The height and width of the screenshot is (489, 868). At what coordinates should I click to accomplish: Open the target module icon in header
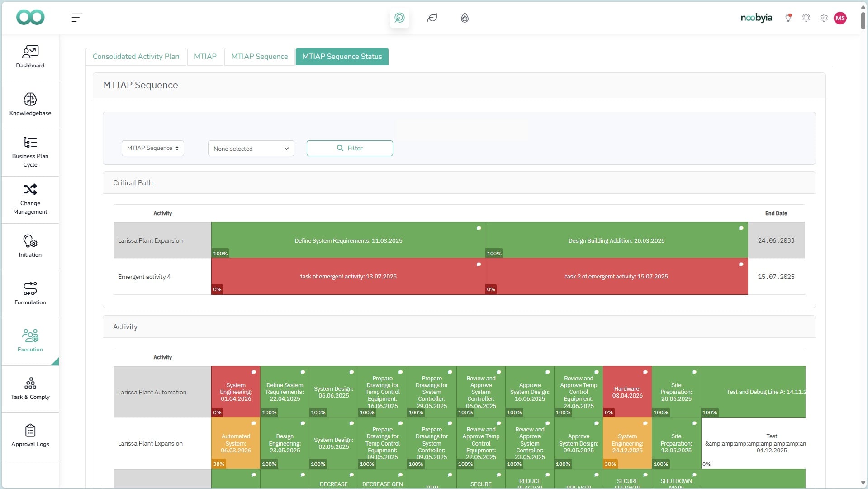399,18
